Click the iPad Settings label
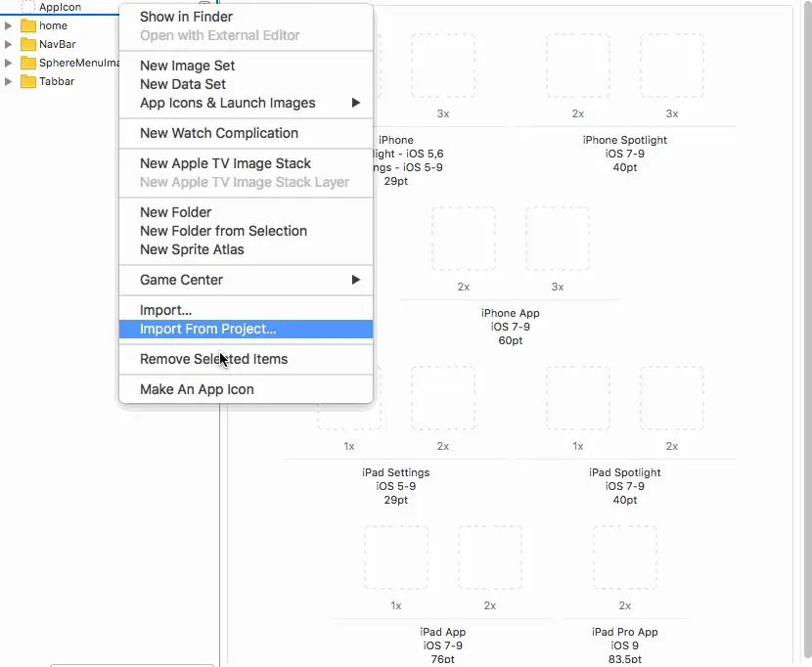This screenshot has height=667, width=812. 395,472
